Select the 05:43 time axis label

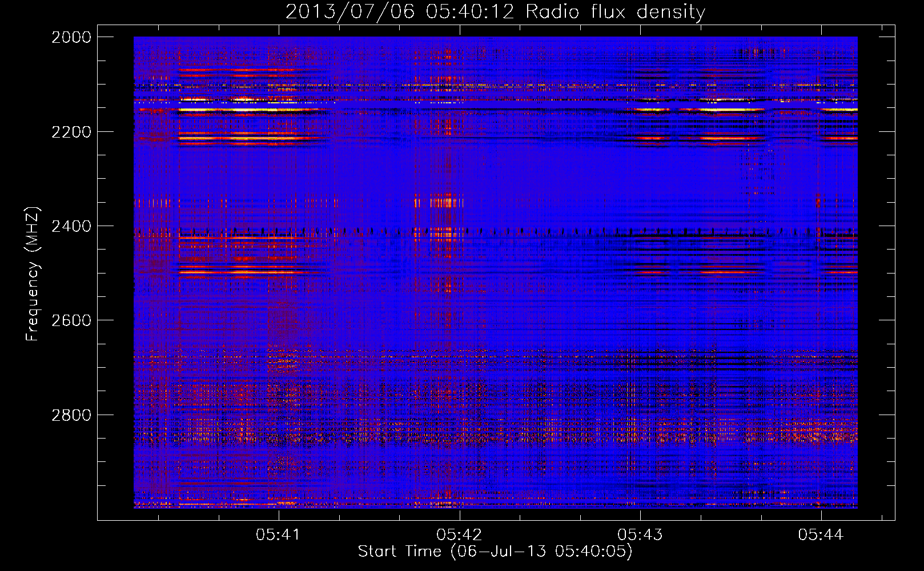click(640, 534)
